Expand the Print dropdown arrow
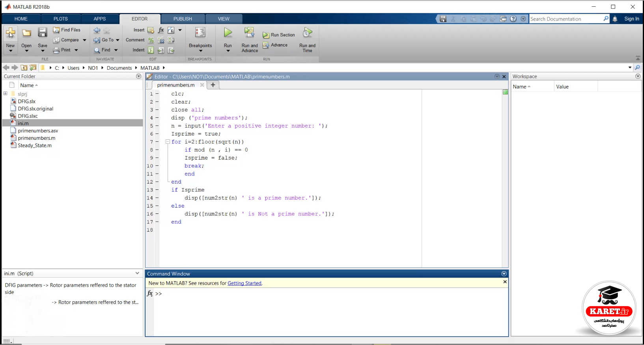Viewport: 644px width, 345px height. [x=76, y=50]
